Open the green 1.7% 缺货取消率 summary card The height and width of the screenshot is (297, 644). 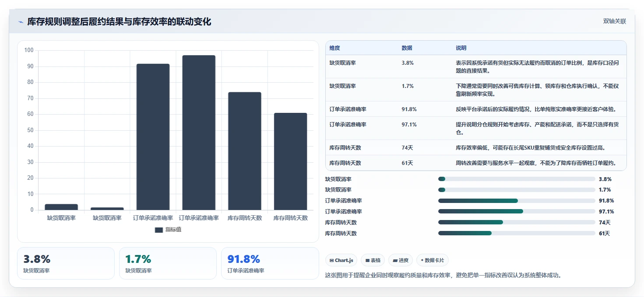tap(168, 263)
